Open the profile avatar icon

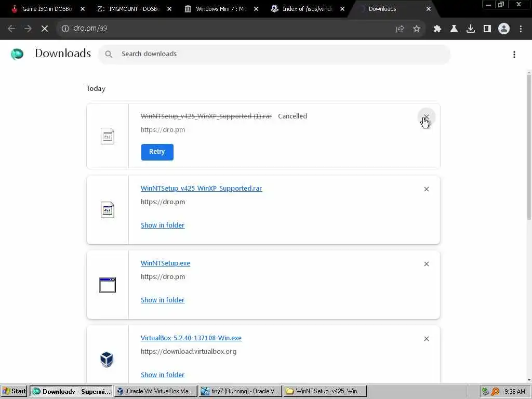504,29
